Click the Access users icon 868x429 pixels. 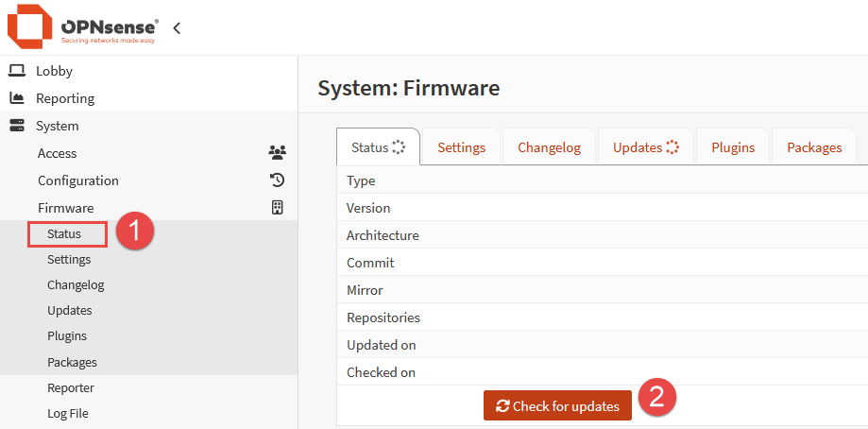click(277, 153)
